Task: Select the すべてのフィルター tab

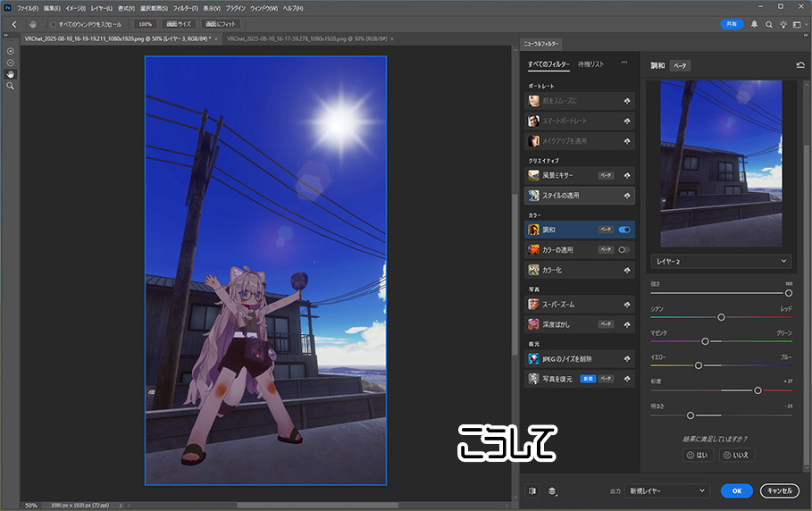Action: coord(548,64)
